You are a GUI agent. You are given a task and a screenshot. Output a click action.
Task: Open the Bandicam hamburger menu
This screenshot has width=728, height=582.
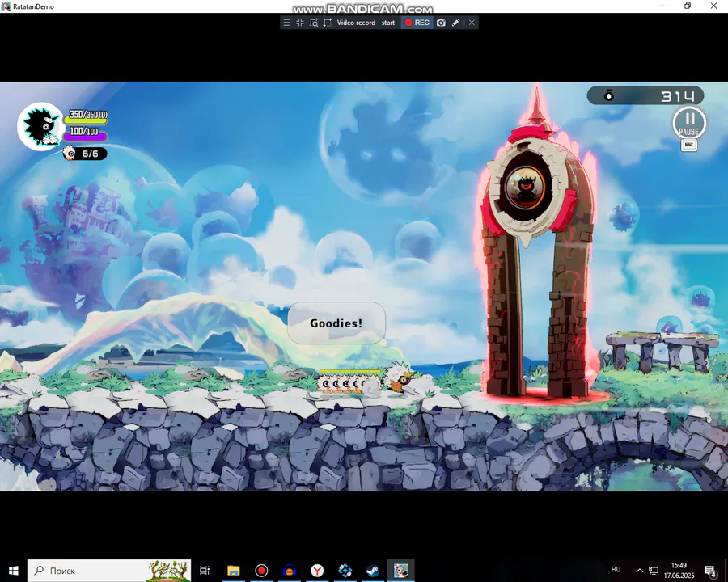pos(287,23)
